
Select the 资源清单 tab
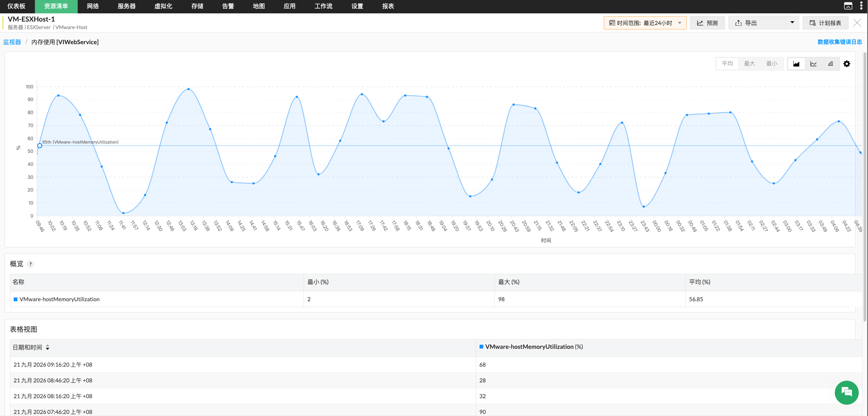click(x=56, y=6)
